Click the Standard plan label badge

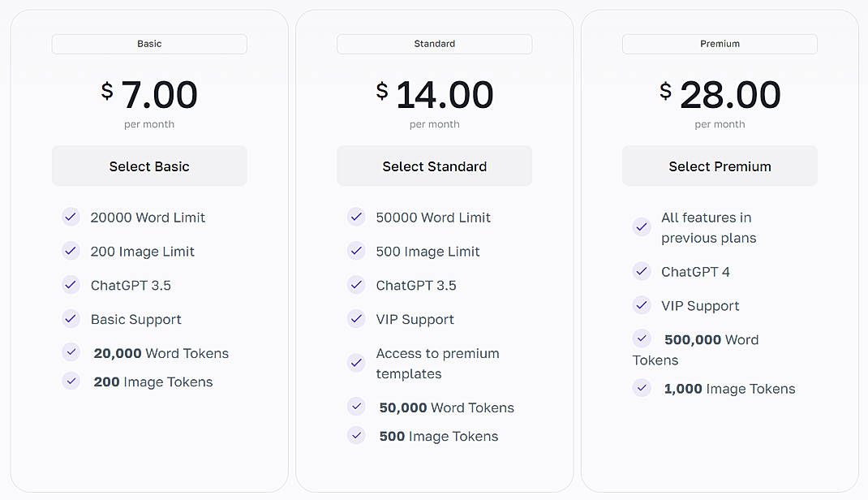[434, 44]
